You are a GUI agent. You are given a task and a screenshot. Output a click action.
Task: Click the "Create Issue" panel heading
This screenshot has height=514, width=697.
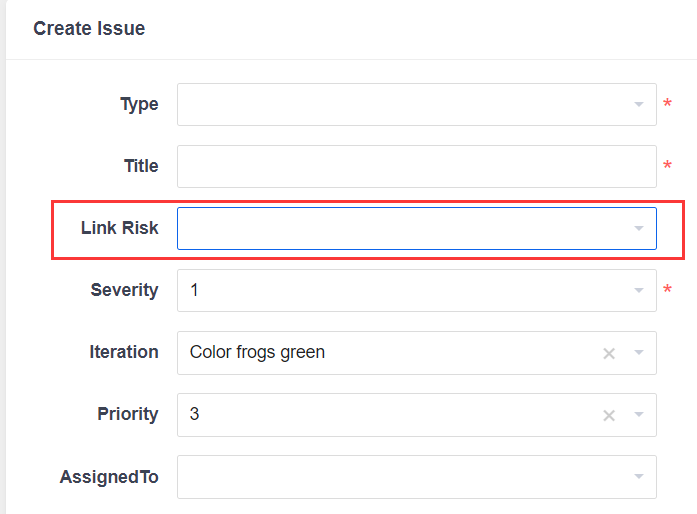pyautogui.click(x=89, y=29)
